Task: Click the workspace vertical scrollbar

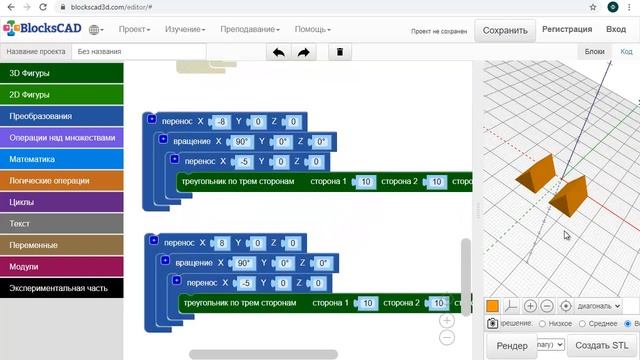Action: coord(465,278)
